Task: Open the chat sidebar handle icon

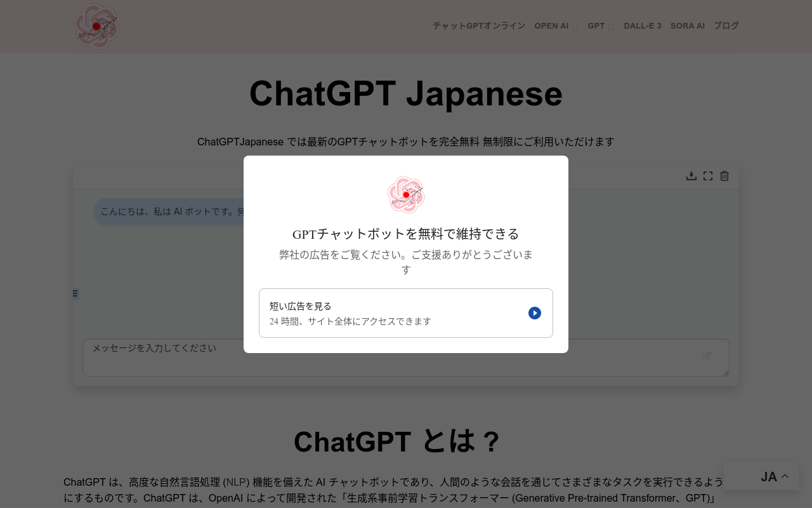Action: [x=75, y=293]
